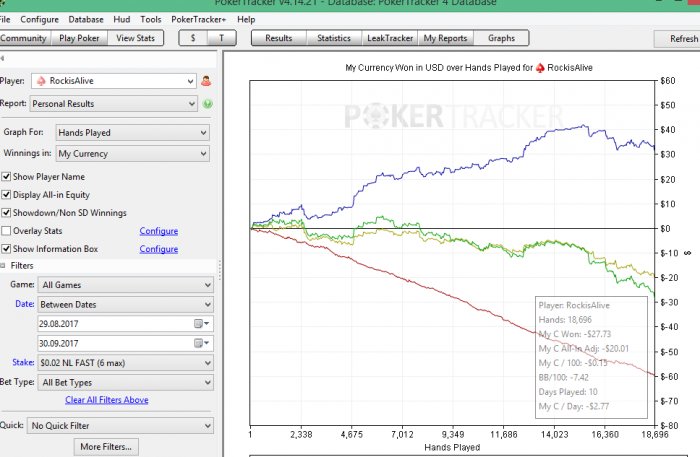Open the Database menu
The width and height of the screenshot is (700, 457).
coord(86,20)
